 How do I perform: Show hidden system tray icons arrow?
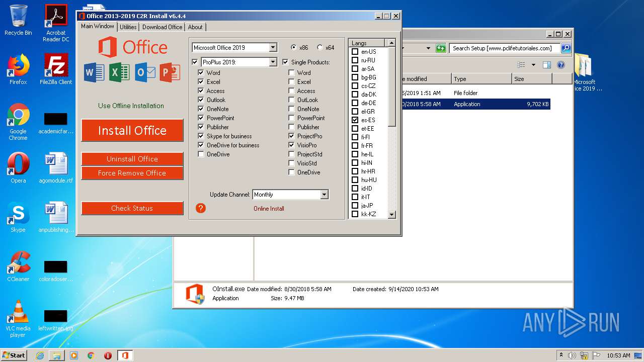[x=561, y=355]
